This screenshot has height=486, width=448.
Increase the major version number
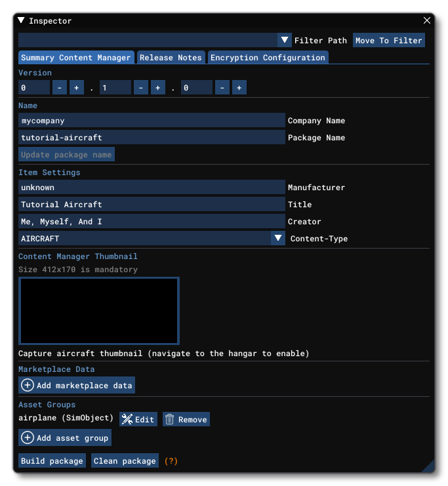(x=77, y=88)
